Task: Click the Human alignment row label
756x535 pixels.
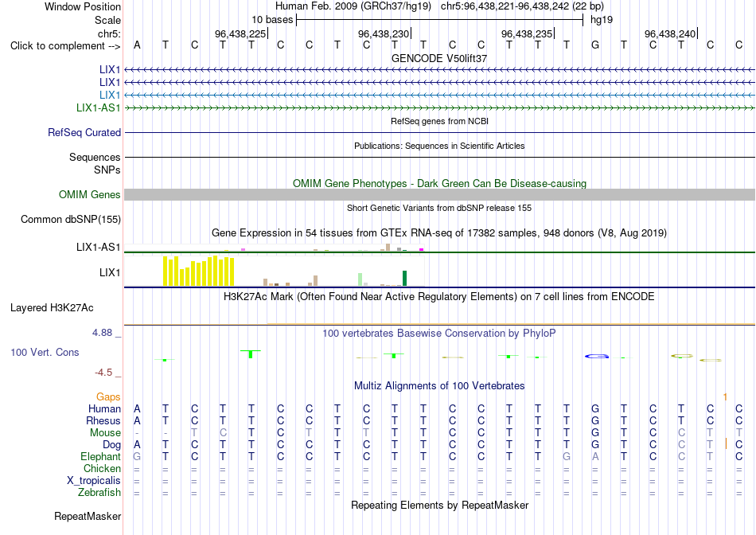Action: point(104,408)
